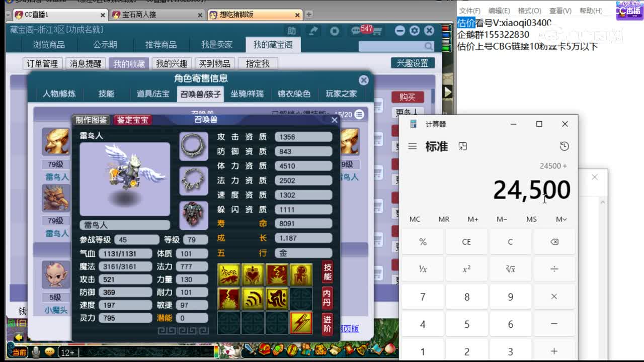Screen dimensions: 644x362
Task: Click calculator backspace key
Action: tap(554, 242)
